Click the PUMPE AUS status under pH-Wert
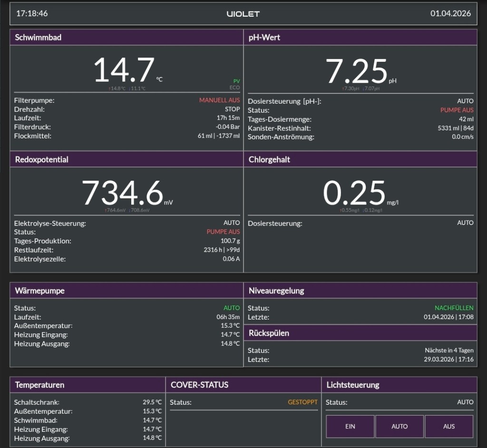 [457, 110]
